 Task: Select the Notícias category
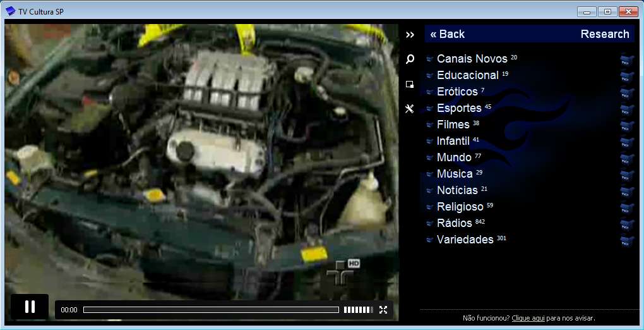point(457,190)
